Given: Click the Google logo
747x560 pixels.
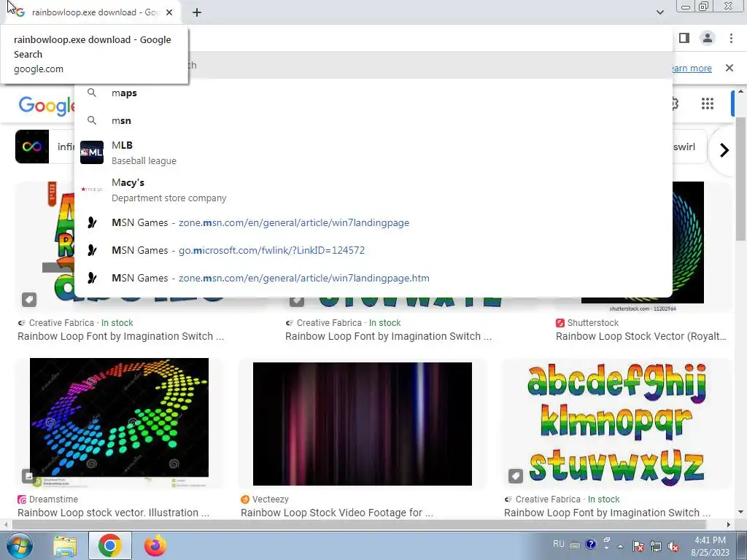Looking at the screenshot, I should (x=47, y=106).
